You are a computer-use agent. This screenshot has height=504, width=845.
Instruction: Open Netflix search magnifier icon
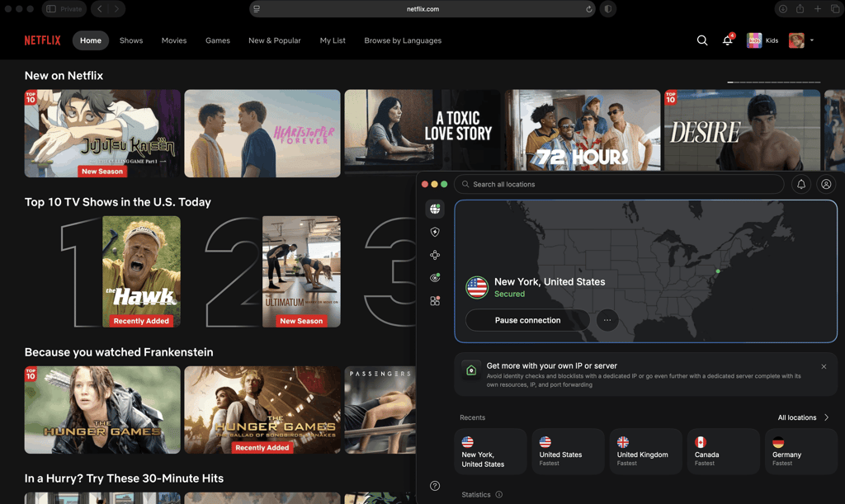pyautogui.click(x=701, y=40)
